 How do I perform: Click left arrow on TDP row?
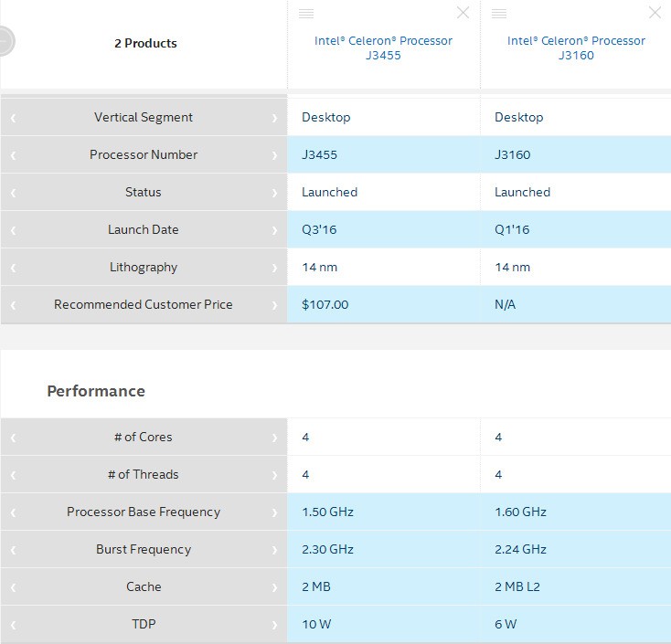(14, 625)
